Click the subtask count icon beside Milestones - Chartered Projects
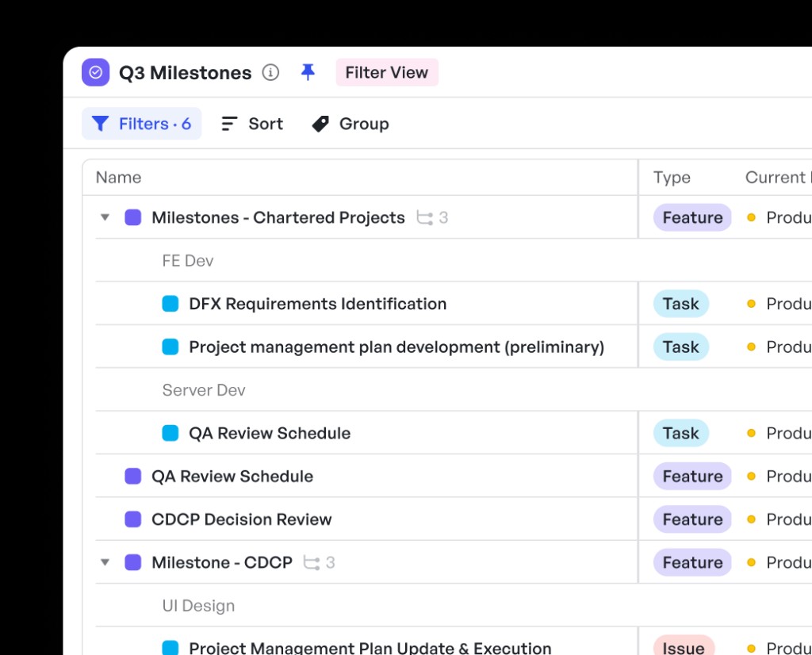 tap(425, 218)
